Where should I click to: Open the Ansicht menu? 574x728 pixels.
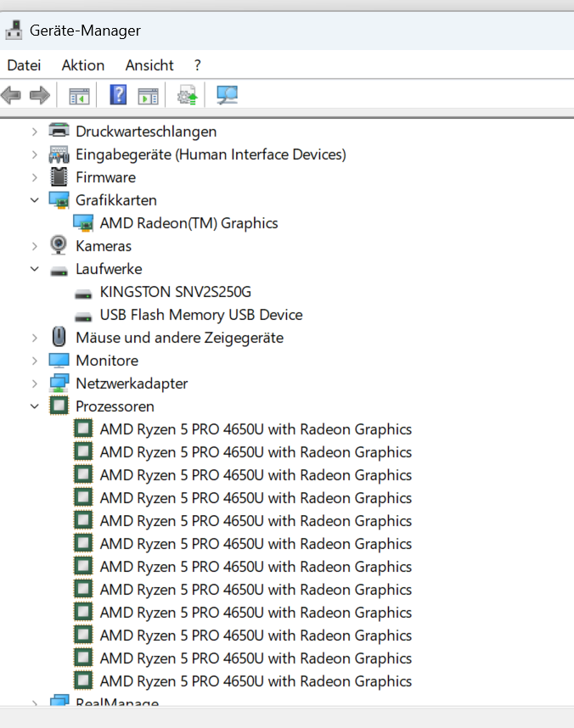tap(149, 65)
